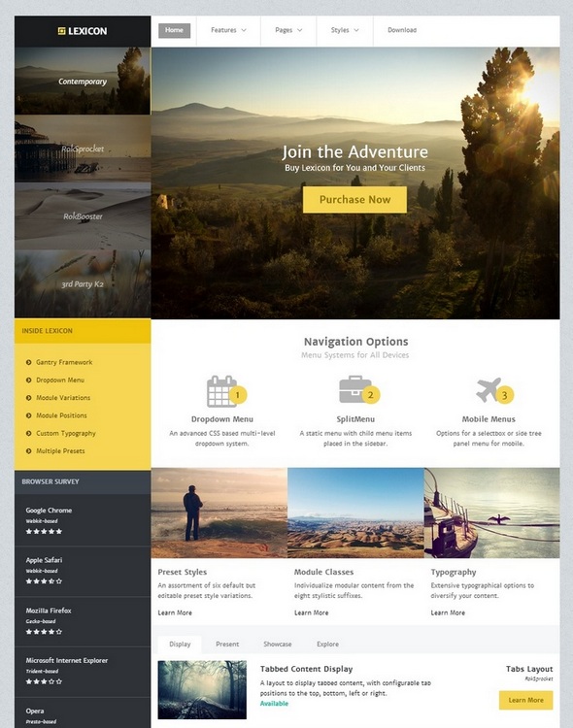Click the Tabbed Content Display title

point(306,669)
